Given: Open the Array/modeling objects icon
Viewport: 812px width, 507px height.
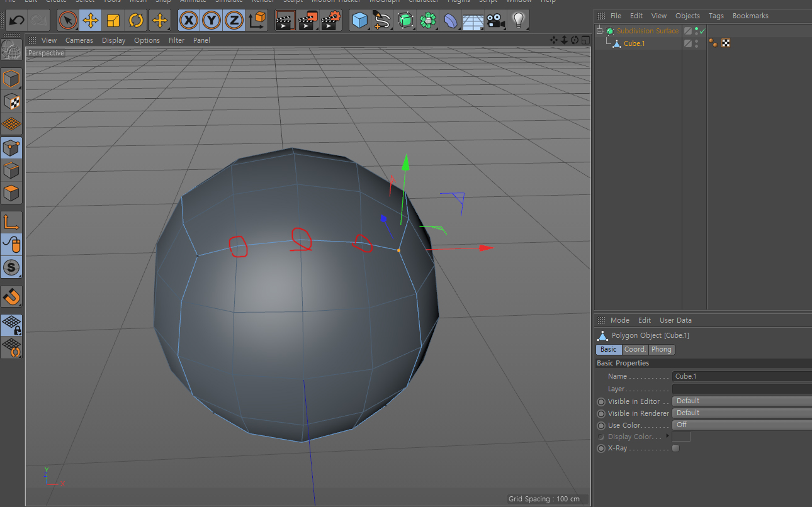Looking at the screenshot, I should click(x=428, y=20).
